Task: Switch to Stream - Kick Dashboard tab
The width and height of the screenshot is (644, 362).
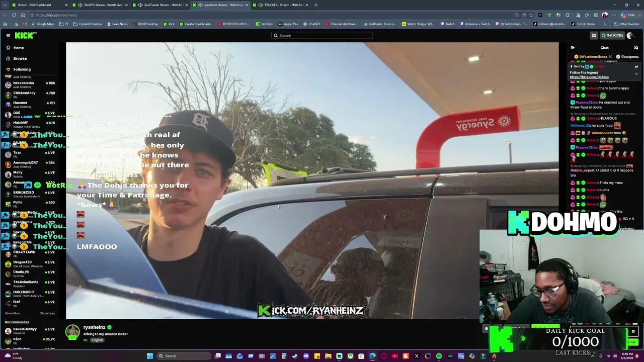Action: [x=40, y=5]
